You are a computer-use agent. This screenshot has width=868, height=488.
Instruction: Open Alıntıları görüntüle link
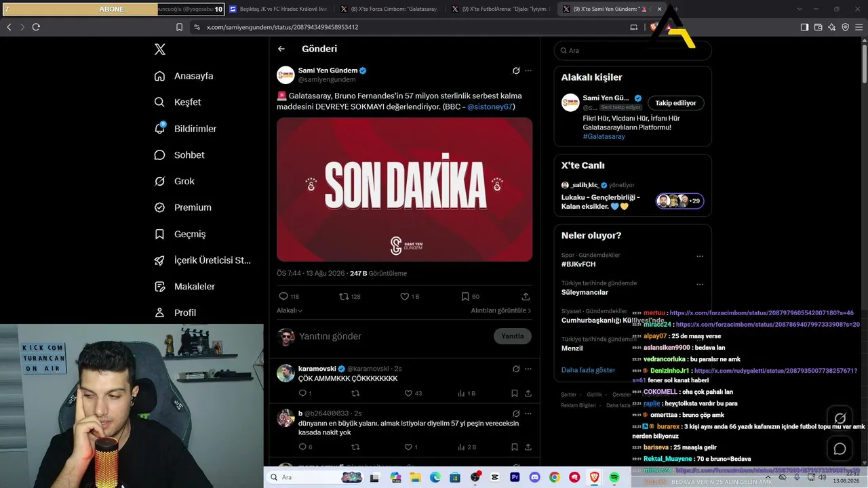pos(501,310)
